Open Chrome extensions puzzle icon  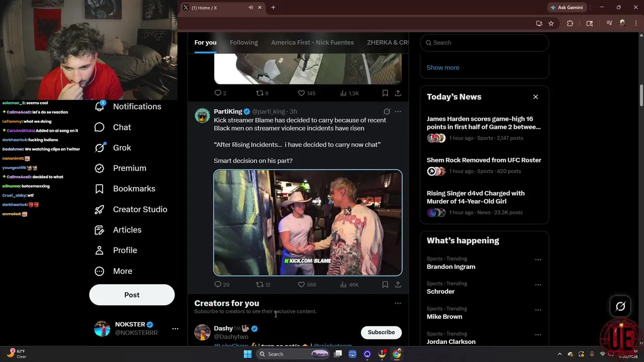tap(570, 23)
